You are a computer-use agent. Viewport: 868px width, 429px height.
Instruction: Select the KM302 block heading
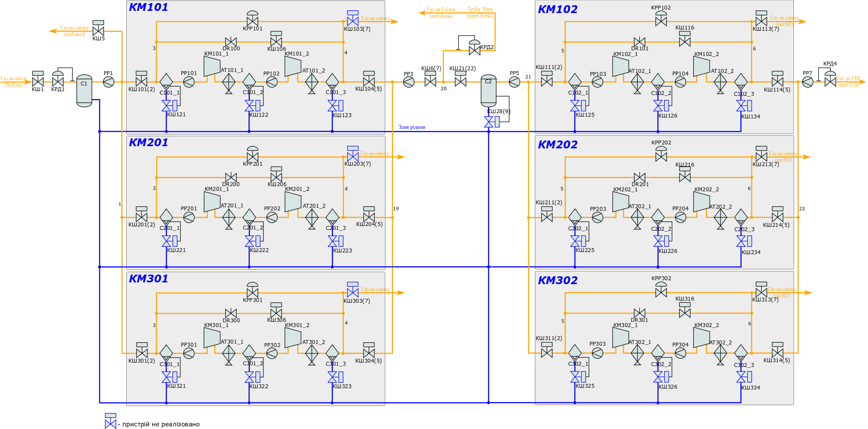tap(557, 281)
